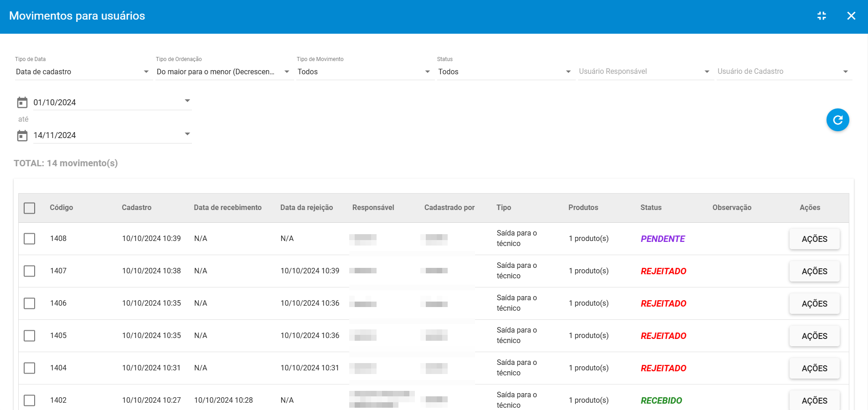Click the PENDENTE status of row 1408
Screen dimensions: 868x410
point(663,239)
